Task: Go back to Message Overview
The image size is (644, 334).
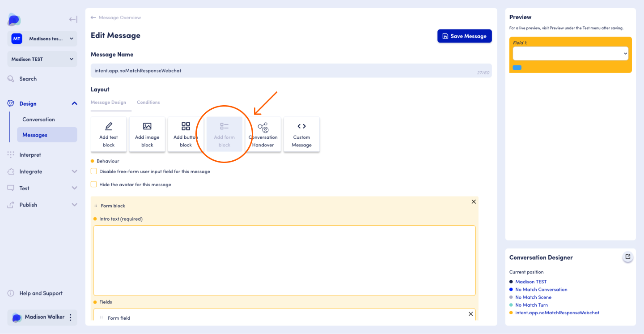Action: [116, 18]
